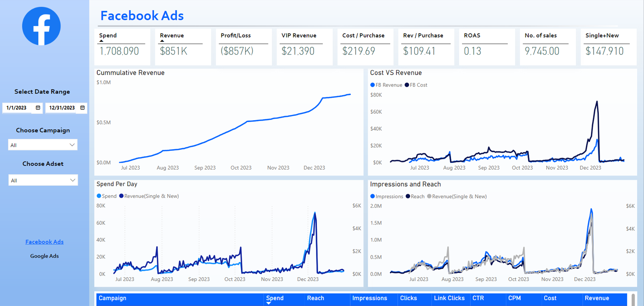The width and height of the screenshot is (644, 306).
Task: Click the start date field 1/1/2023
Action: click(x=17, y=108)
